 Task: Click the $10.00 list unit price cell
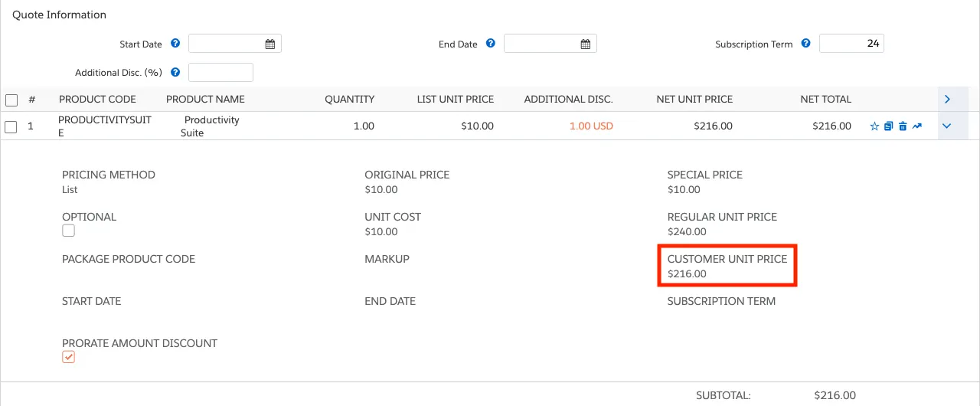tap(477, 126)
